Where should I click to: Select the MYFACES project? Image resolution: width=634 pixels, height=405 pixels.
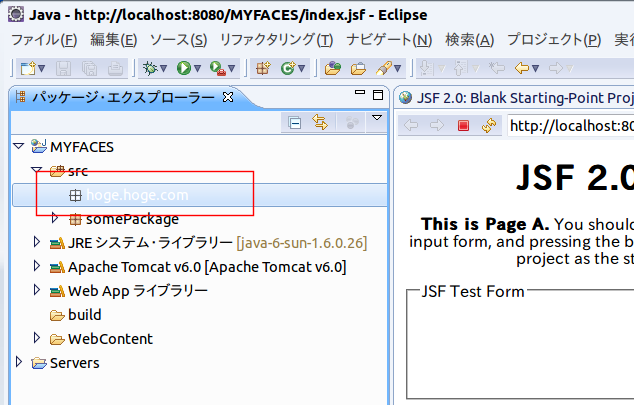[x=82, y=147]
